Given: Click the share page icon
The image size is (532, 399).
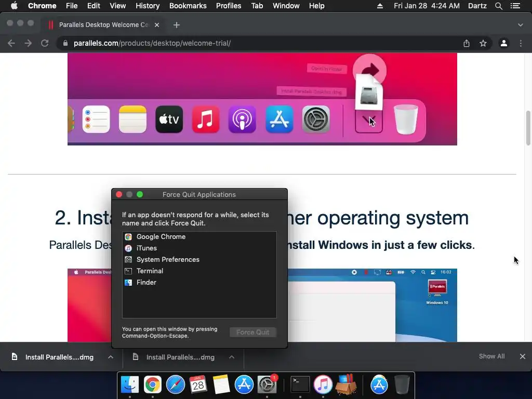Looking at the screenshot, I should 467,43.
